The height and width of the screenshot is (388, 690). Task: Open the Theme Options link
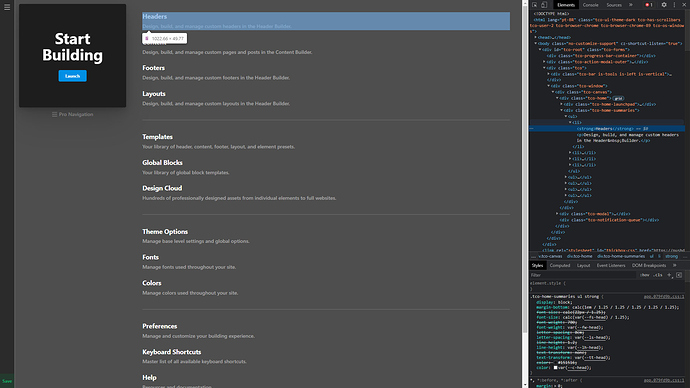[165, 231]
